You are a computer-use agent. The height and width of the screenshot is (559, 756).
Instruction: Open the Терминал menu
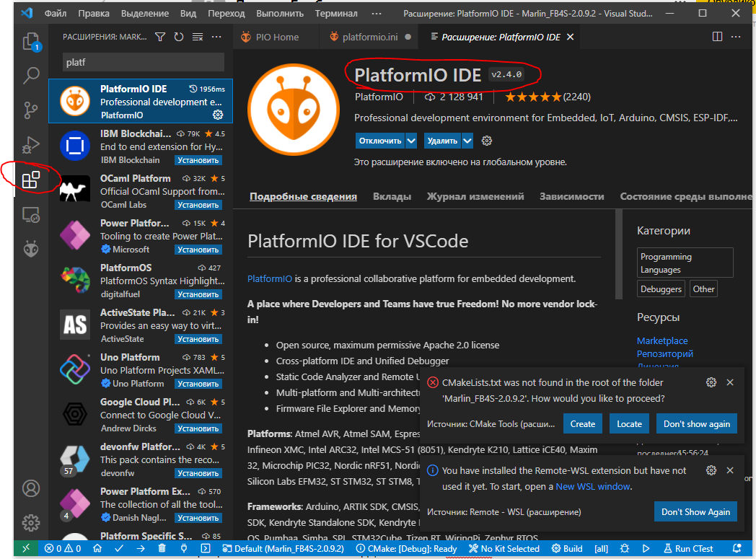(x=336, y=14)
